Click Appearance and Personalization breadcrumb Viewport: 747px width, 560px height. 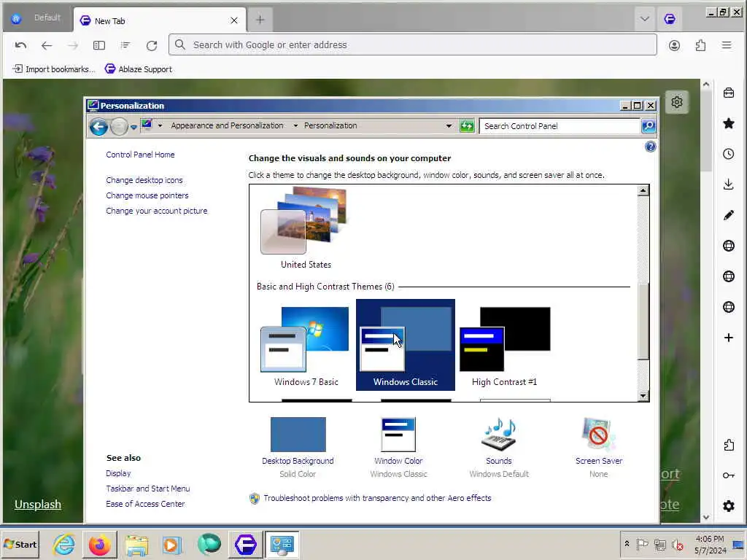point(228,125)
